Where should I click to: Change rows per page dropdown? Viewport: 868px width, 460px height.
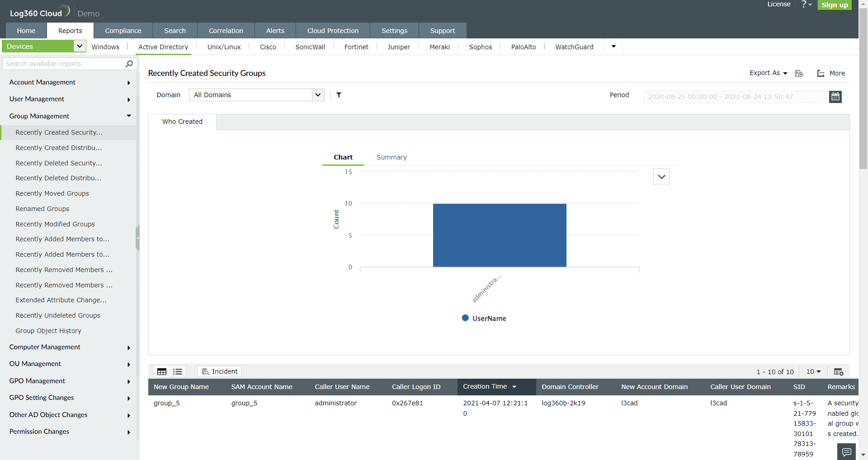813,371
